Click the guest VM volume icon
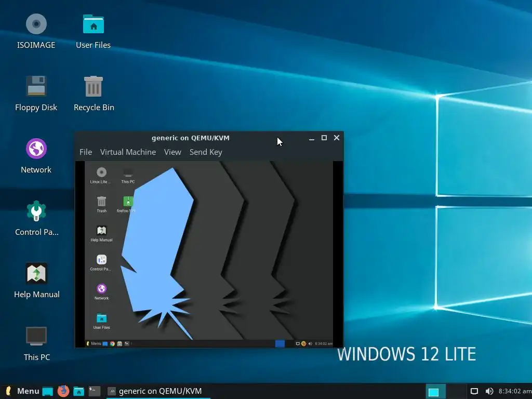This screenshot has height=399, width=532. point(310,344)
